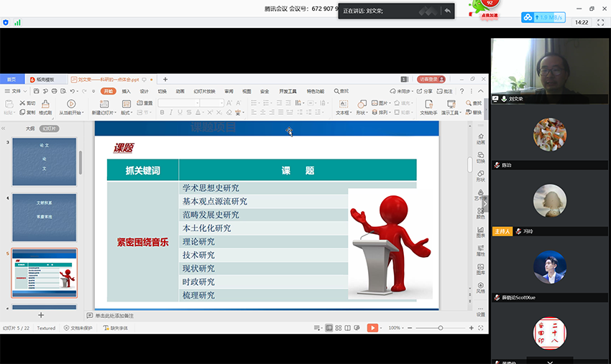611x364 pixels.
Task: Open the 100% zoom level dropdown
Action: tap(397, 327)
